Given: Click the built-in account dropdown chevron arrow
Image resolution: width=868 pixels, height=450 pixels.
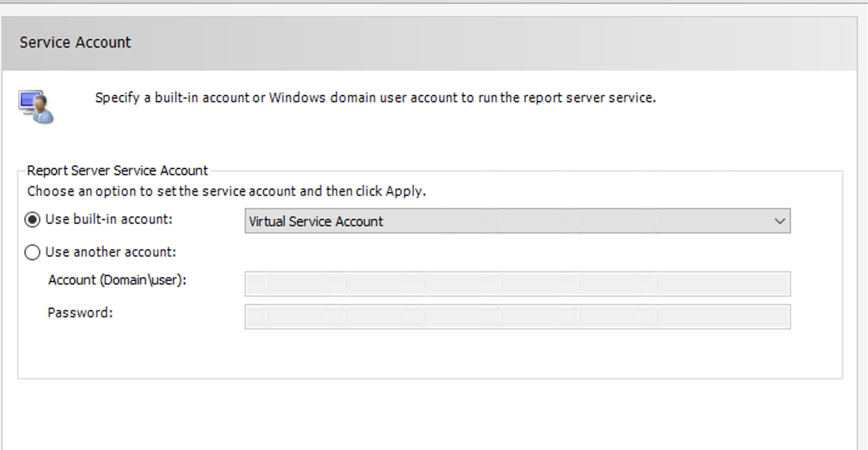Looking at the screenshot, I should [x=780, y=221].
